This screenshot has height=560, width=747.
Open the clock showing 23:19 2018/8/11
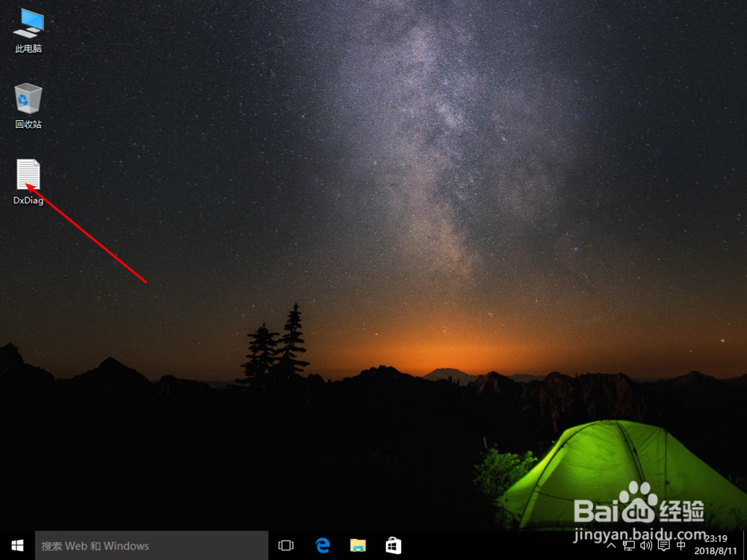click(x=716, y=546)
